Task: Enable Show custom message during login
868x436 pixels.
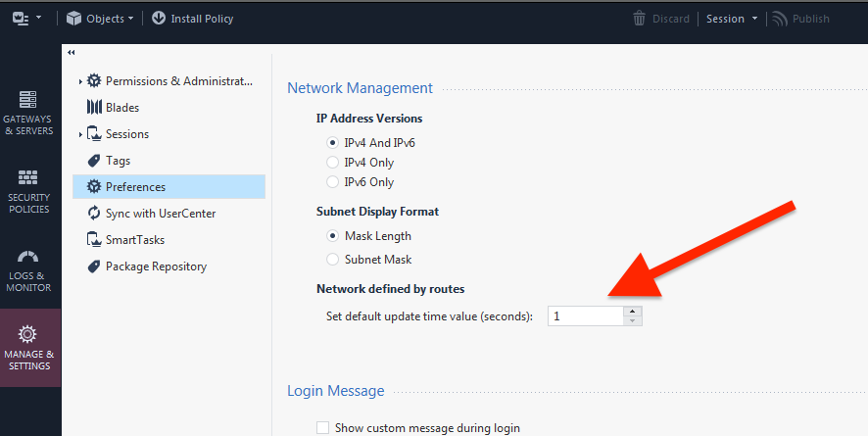Action: (322, 428)
